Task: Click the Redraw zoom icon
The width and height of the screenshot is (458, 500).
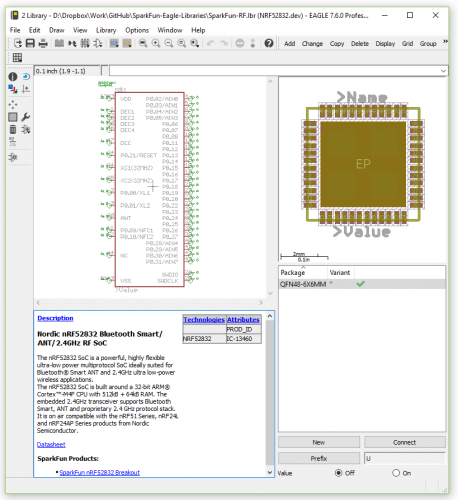Action: [x=182, y=43]
